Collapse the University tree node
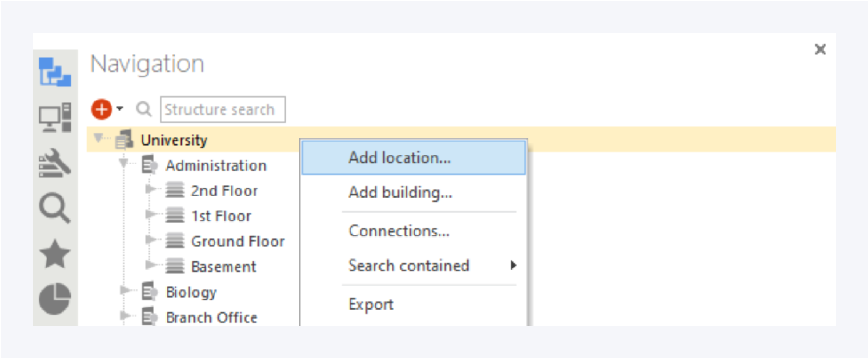 98,138
